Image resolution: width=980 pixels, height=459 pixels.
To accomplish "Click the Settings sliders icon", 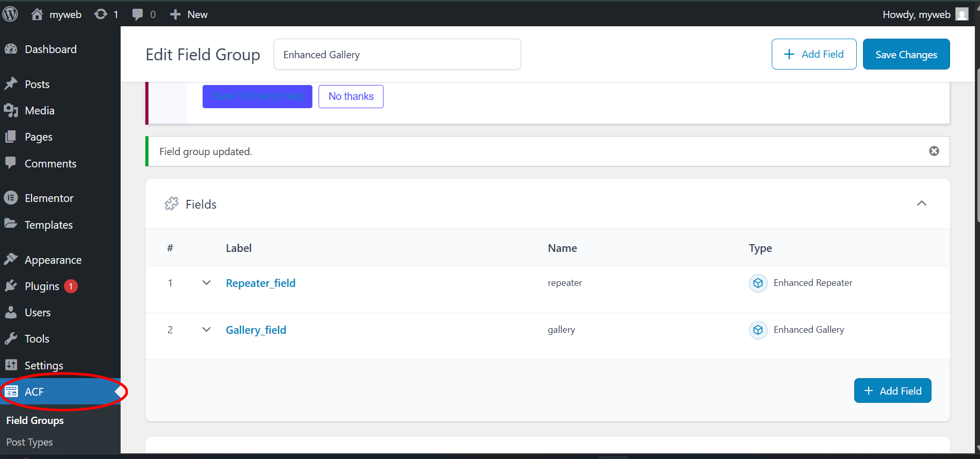I will pos(11,365).
